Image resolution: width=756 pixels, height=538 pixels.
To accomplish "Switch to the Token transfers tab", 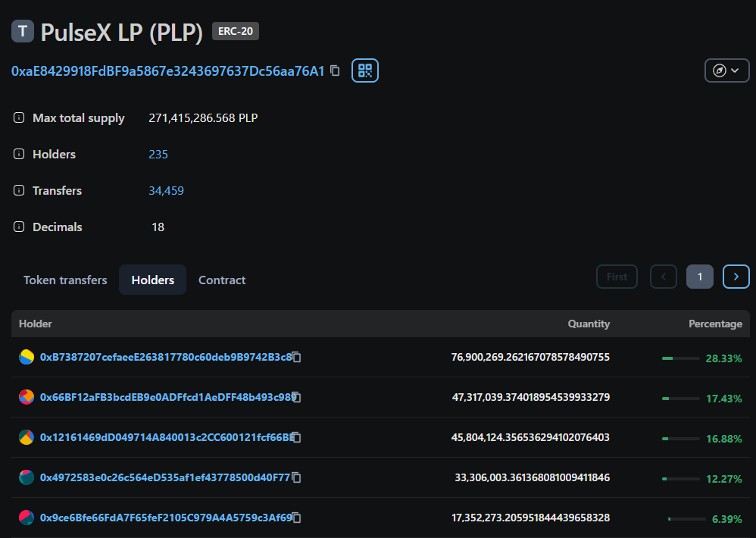I will 65,280.
